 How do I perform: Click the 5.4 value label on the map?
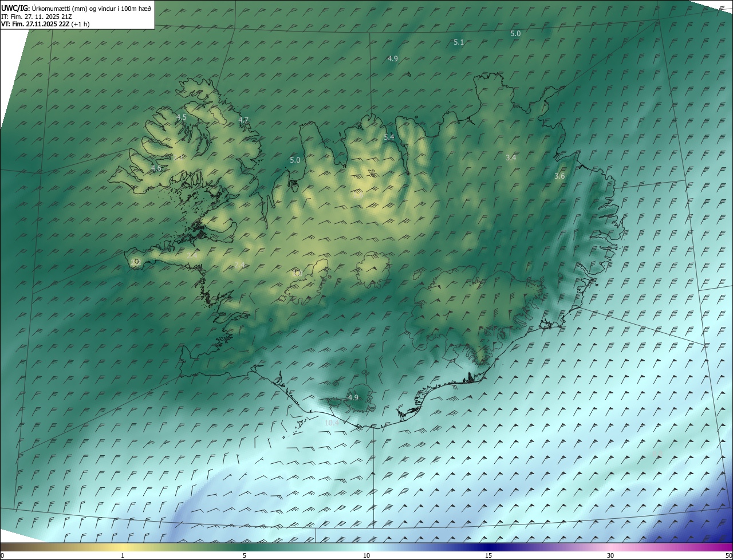click(x=389, y=137)
